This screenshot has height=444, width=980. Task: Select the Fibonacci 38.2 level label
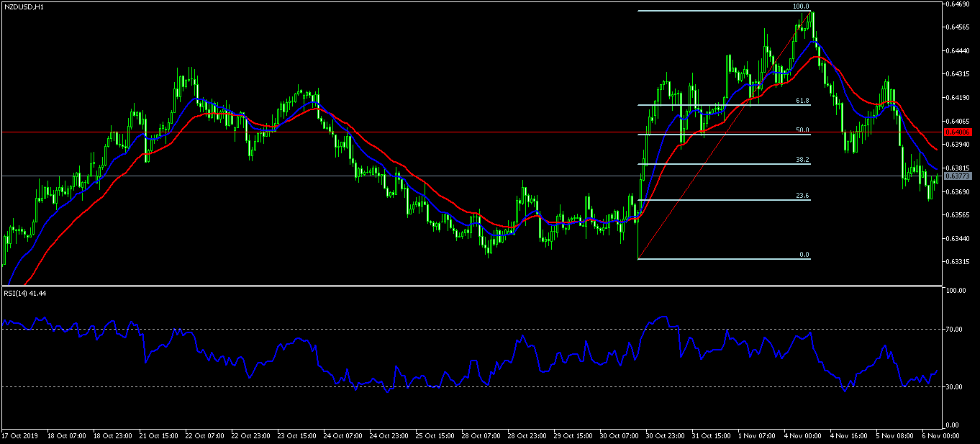click(804, 160)
